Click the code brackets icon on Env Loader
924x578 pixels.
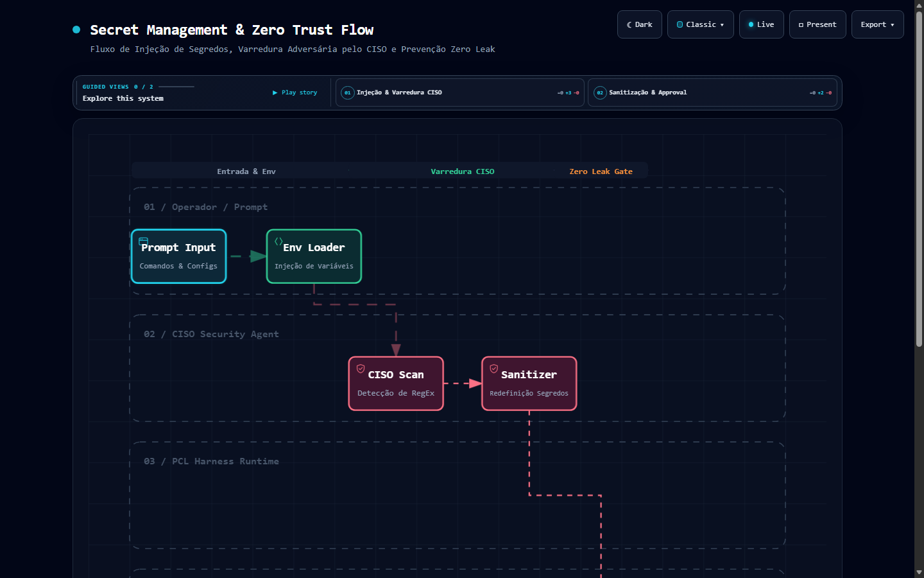[x=278, y=241]
